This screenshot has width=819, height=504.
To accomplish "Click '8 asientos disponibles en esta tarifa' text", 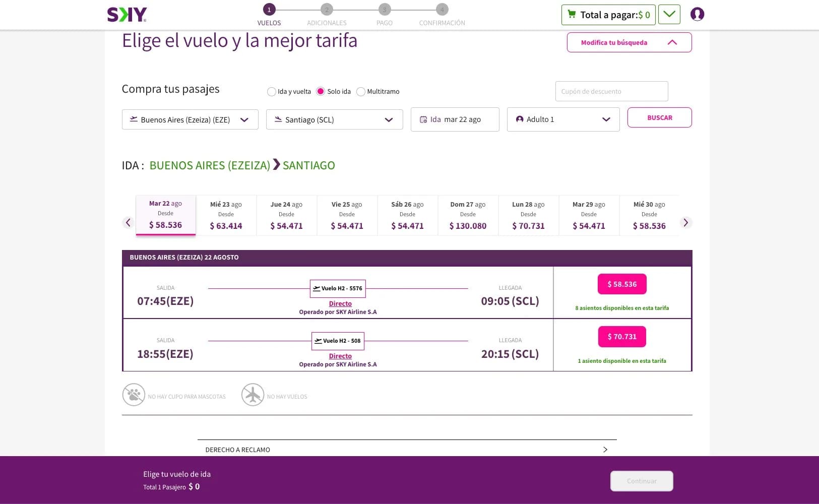I will tap(622, 308).
